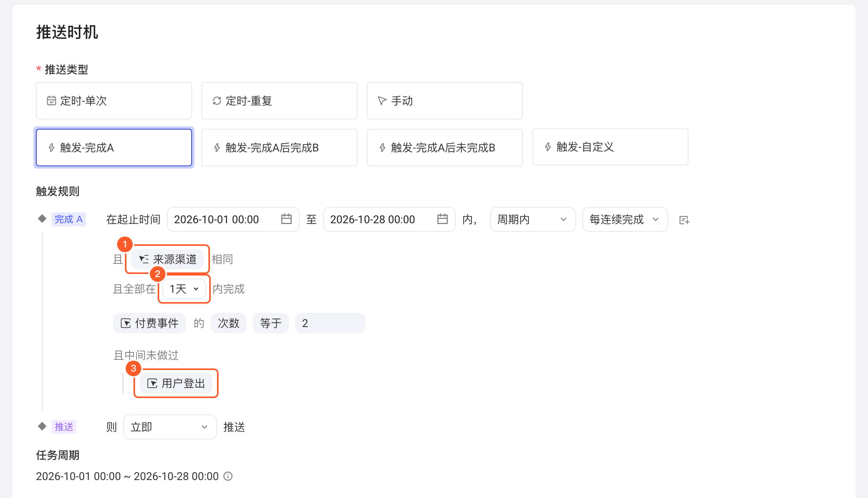Select the 定时-单次 push type
The height and width of the screenshot is (498, 868).
(x=114, y=101)
